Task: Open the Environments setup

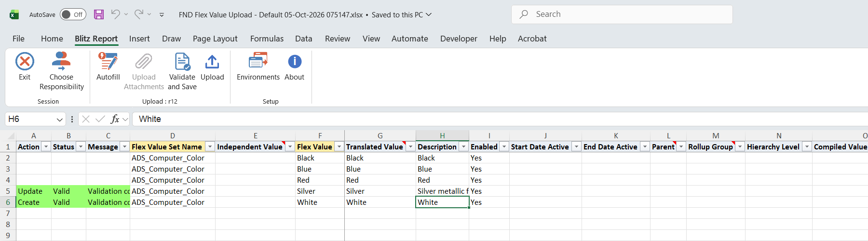Action: coord(258,67)
